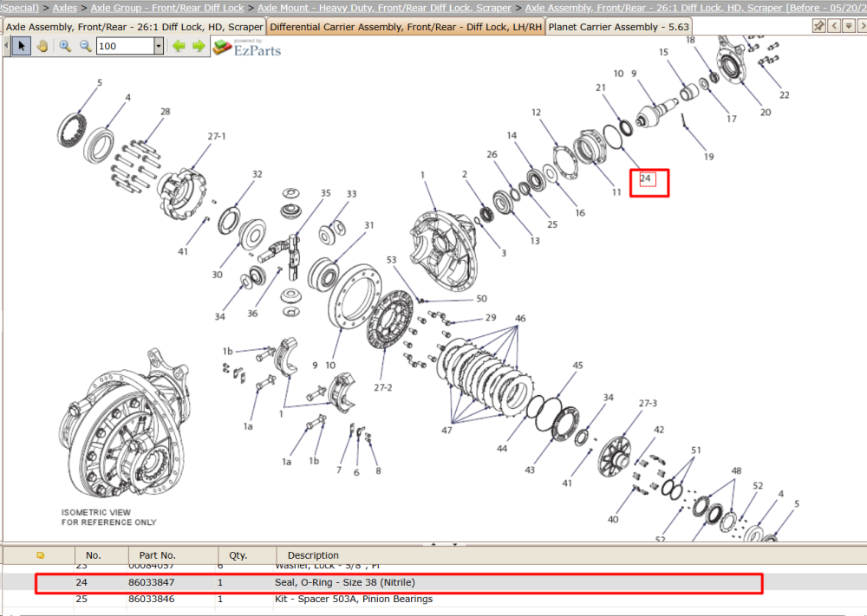Click callout 26 in the diagram
The image size is (867, 616).
pos(492,154)
